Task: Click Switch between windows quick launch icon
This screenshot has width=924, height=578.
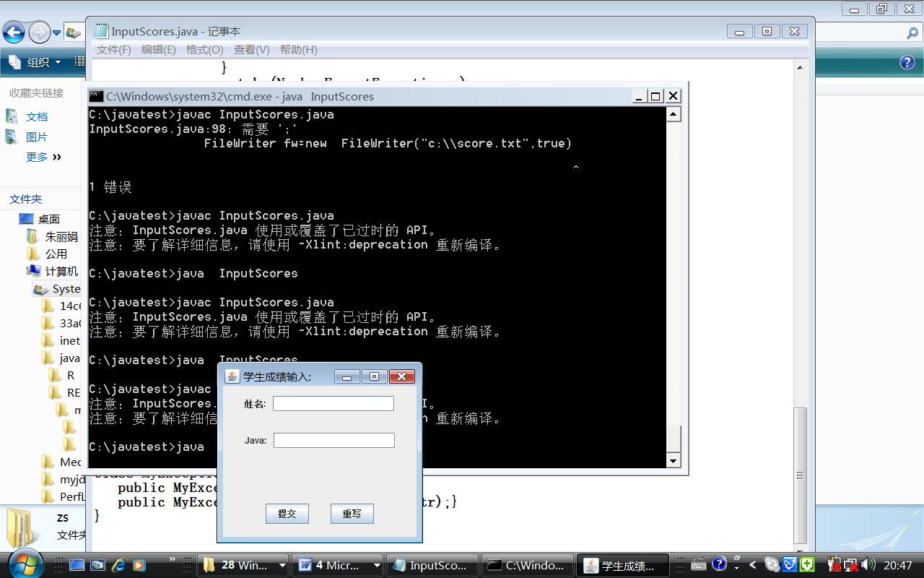Action: coord(97,565)
